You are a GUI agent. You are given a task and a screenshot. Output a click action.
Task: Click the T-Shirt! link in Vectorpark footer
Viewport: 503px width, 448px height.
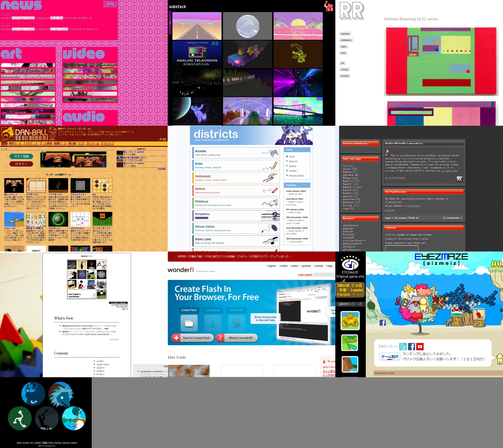[45, 443]
